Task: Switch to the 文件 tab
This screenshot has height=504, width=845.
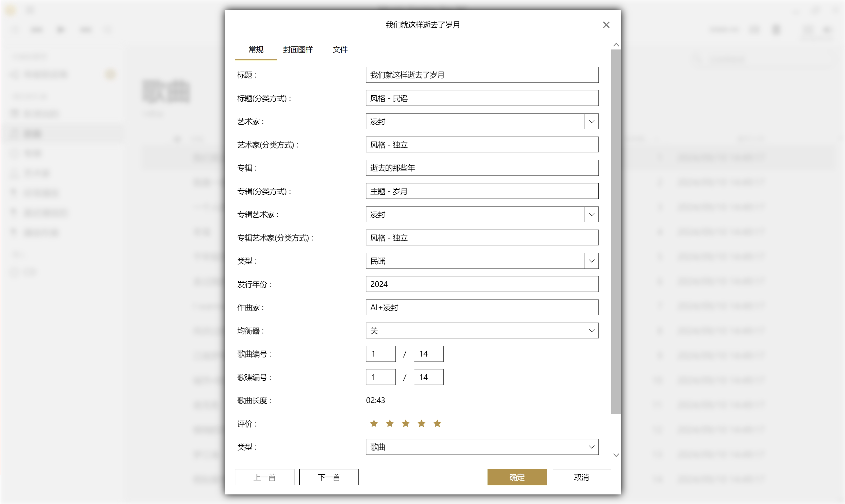Action: point(340,49)
